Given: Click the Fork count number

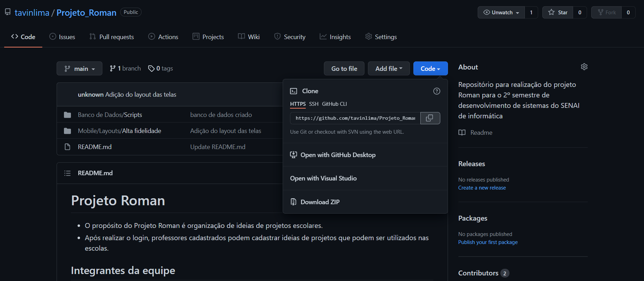Looking at the screenshot, I should (x=628, y=12).
